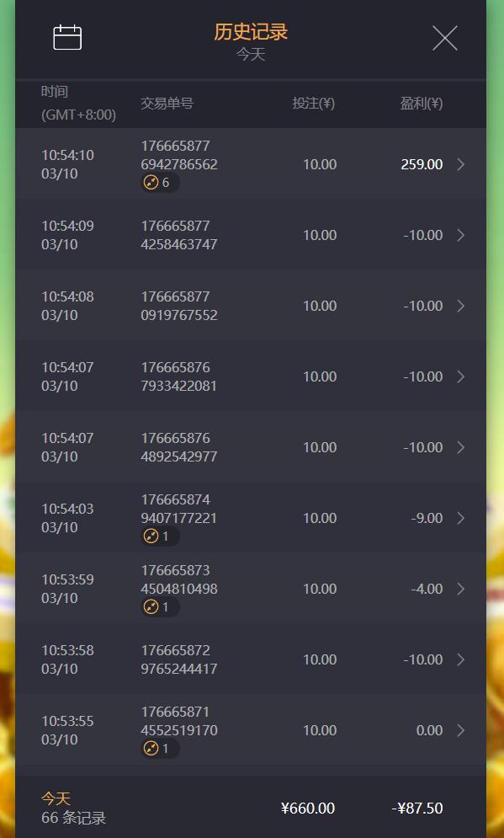
Task: Expand the 0.00 profit record chevron
Action: [x=461, y=730]
